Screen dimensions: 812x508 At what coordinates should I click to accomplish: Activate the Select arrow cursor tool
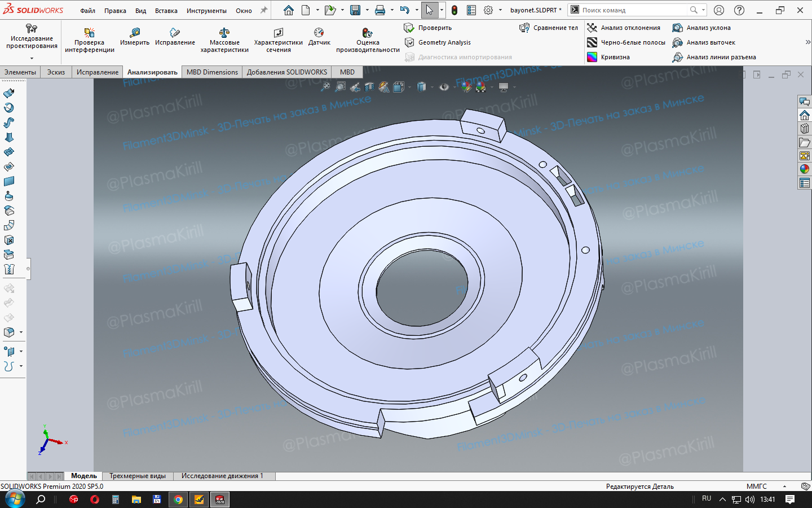pos(430,10)
